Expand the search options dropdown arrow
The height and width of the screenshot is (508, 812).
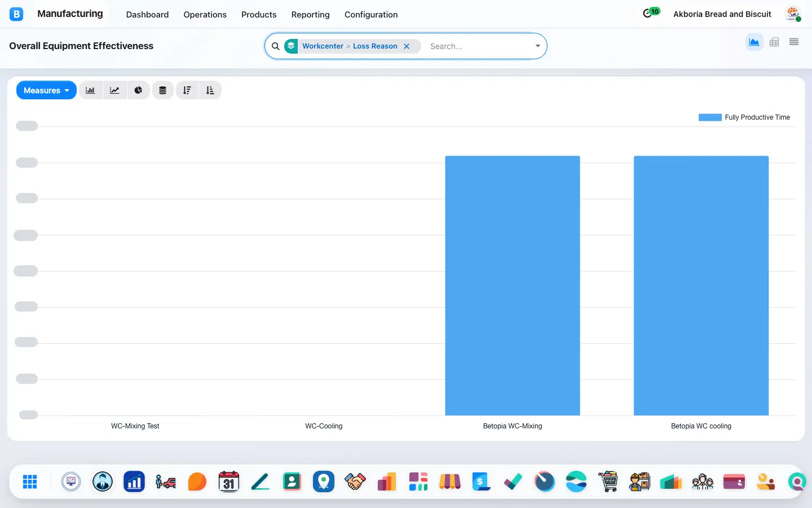coord(538,46)
